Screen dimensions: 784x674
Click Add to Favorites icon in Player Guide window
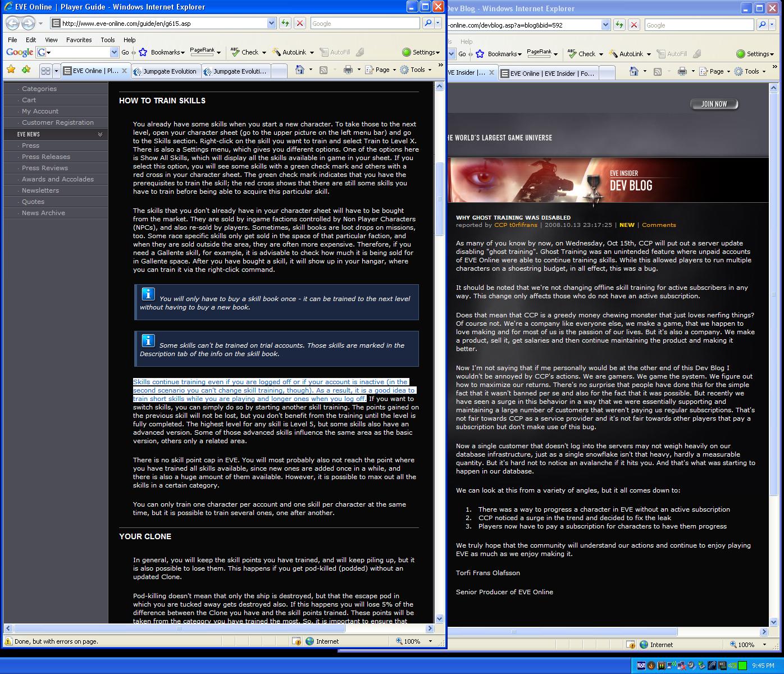26,70
